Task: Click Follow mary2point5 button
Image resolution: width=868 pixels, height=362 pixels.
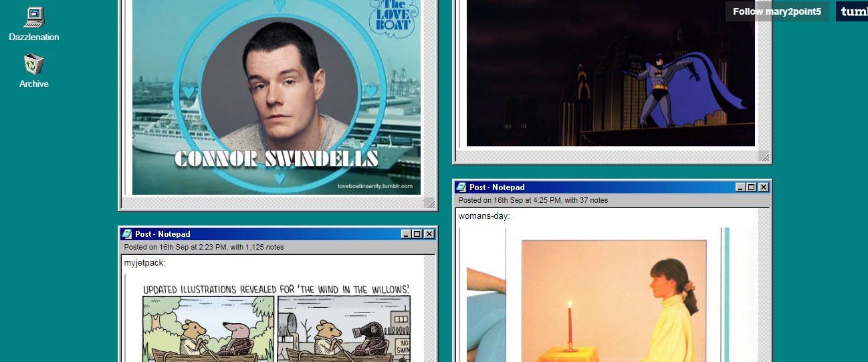Action: 777,11
